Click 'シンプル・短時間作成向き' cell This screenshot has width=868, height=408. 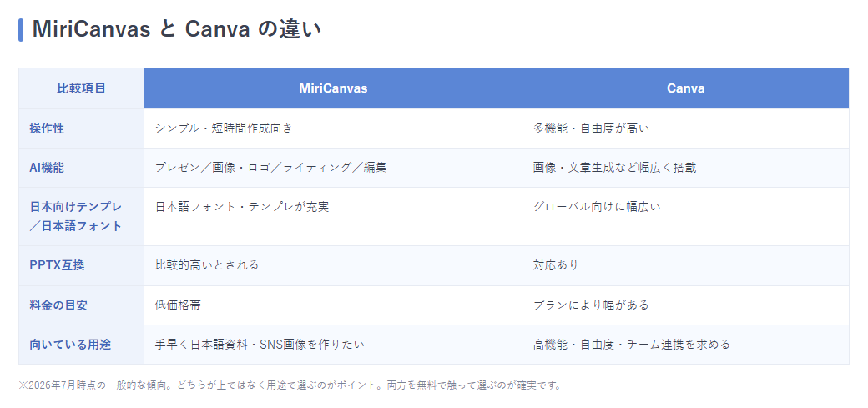(333, 128)
